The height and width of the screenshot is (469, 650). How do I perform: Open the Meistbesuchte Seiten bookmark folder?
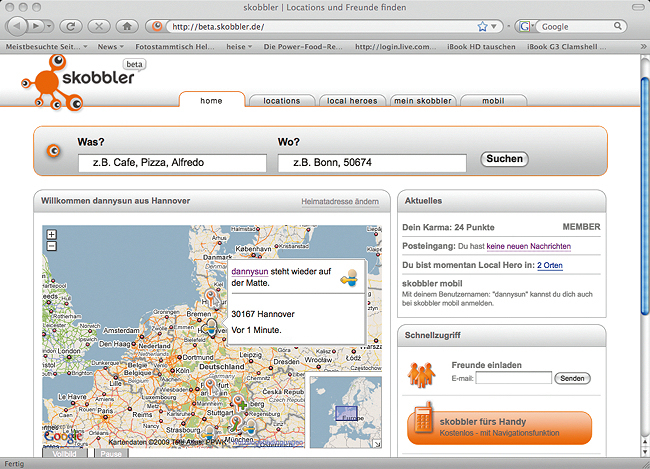pyautogui.click(x=46, y=47)
